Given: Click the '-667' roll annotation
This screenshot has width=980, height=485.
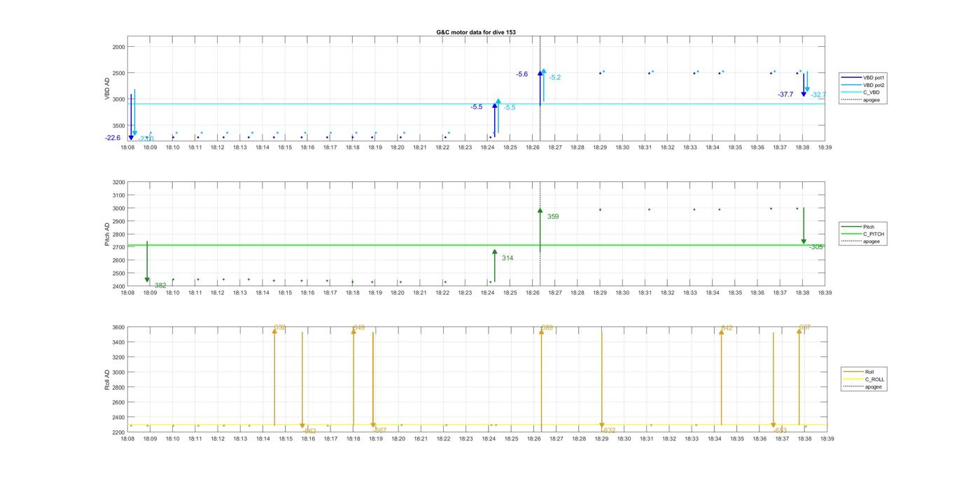Looking at the screenshot, I should click(380, 430).
